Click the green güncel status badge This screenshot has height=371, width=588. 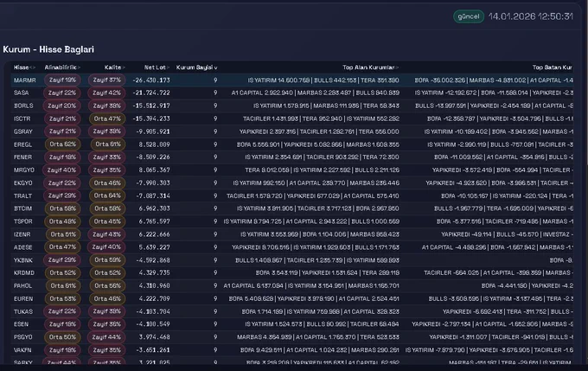[x=469, y=16]
